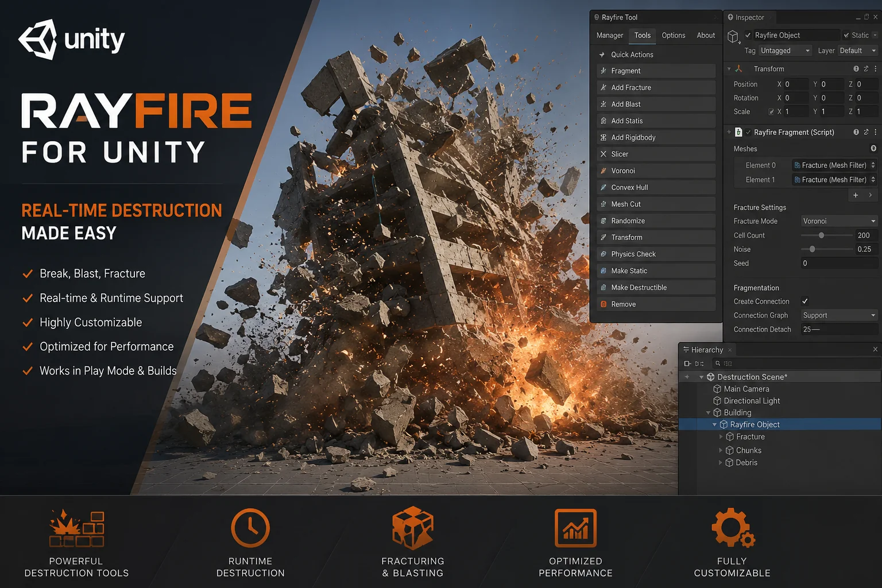Add a mesh element with plus icon
Screen dimensions: 882x588
[x=856, y=195]
